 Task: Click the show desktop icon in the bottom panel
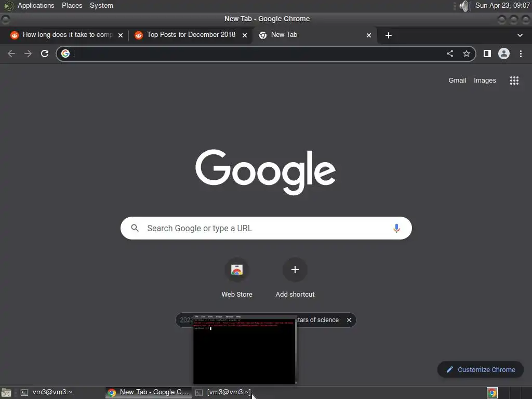(x=6, y=393)
